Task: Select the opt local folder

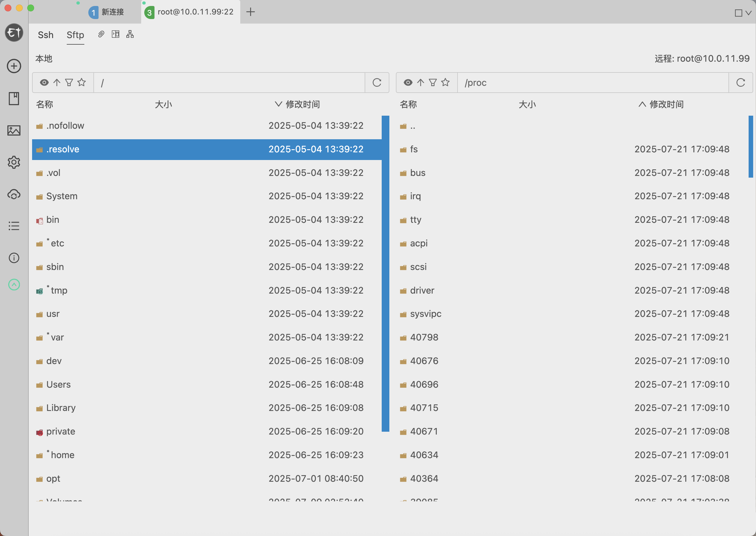Action: pyautogui.click(x=207, y=479)
